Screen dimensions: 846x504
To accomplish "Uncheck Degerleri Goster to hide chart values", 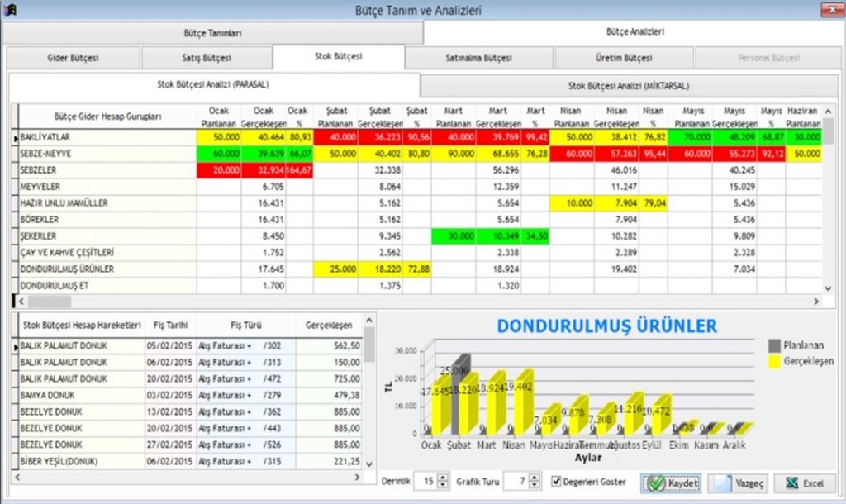I will 557,483.
